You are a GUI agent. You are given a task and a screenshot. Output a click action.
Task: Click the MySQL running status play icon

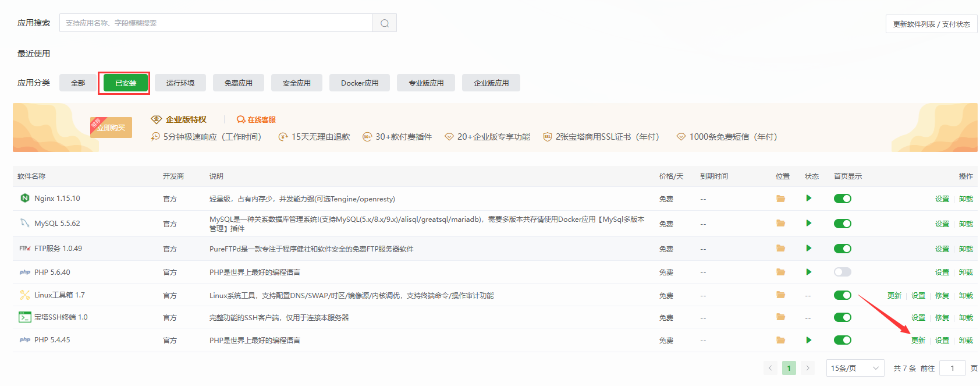809,224
